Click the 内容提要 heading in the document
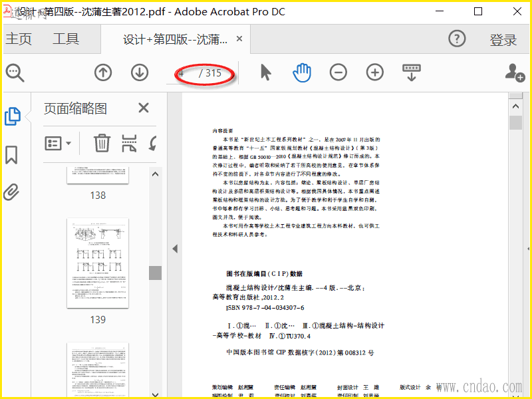 click(x=223, y=130)
